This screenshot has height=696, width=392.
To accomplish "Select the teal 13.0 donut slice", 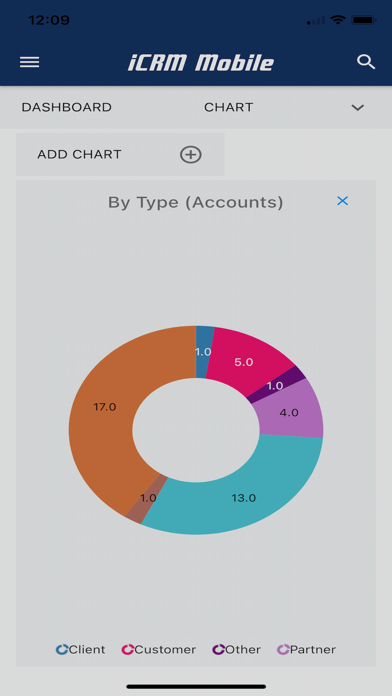I will [x=244, y=498].
